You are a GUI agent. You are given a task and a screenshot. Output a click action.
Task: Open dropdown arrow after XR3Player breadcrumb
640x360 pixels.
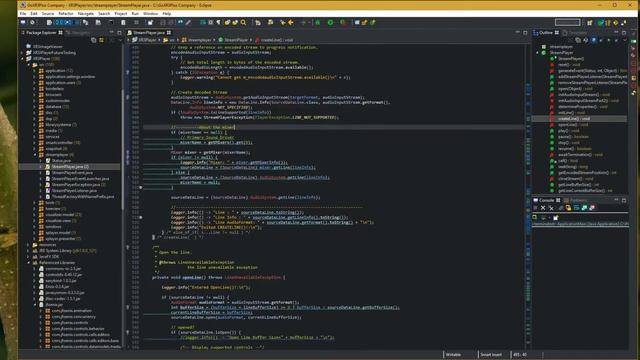160,40
